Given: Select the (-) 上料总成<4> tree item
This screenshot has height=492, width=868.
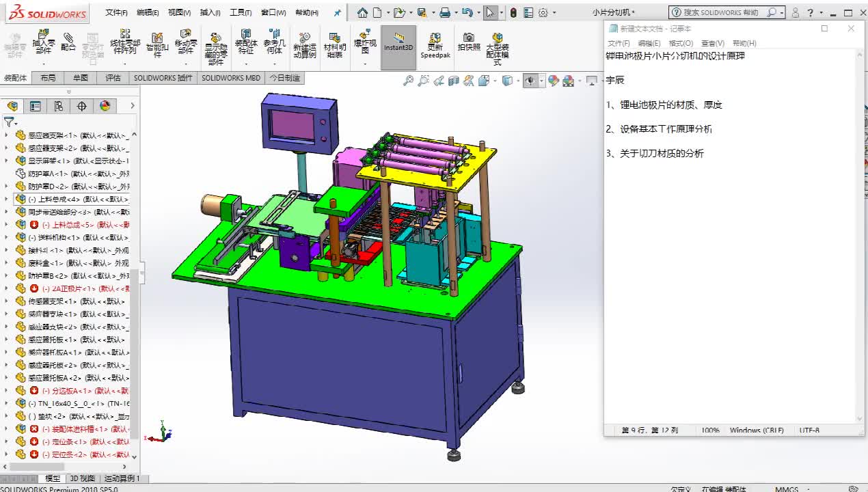Looking at the screenshot, I should click(71, 199).
